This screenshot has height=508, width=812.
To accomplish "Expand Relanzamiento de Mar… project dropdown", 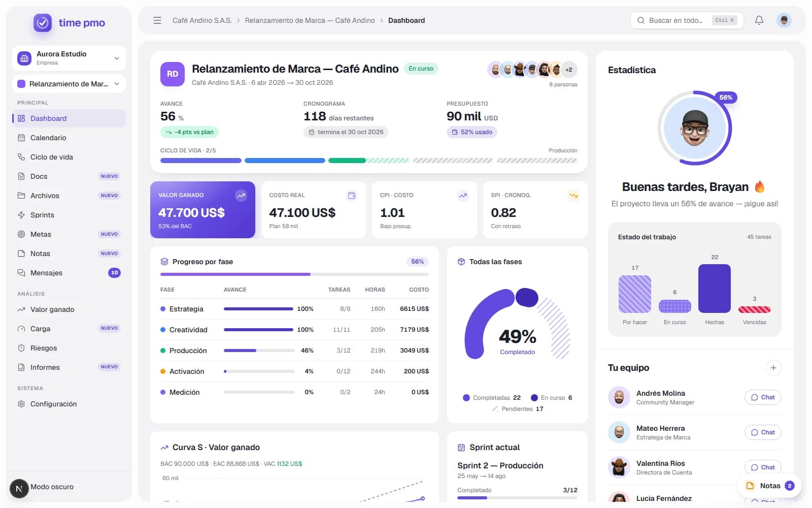I will pyautogui.click(x=69, y=84).
